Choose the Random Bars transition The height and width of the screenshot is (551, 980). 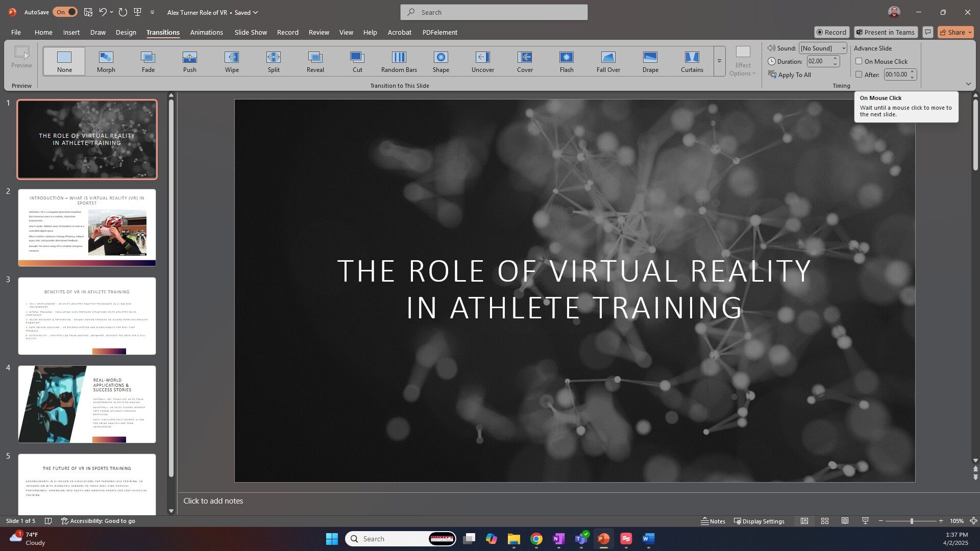click(399, 61)
